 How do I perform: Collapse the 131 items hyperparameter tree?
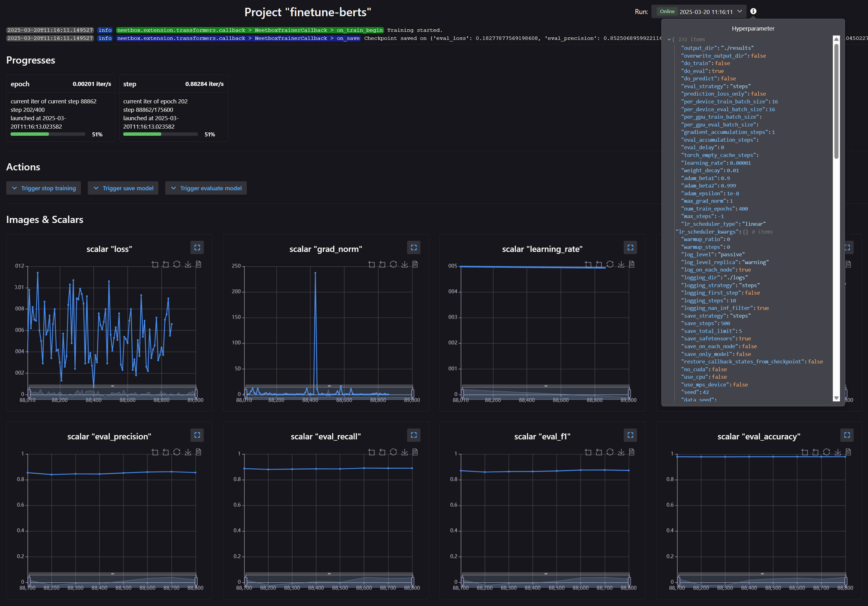click(669, 39)
